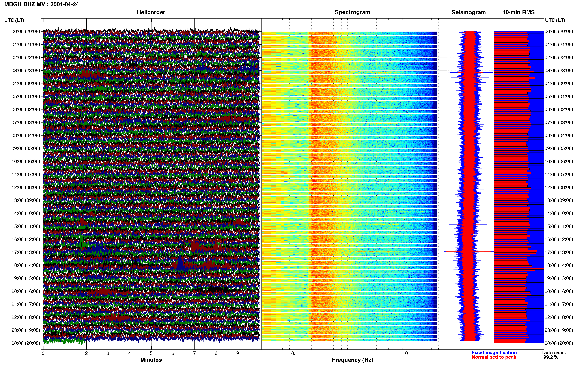Click the left '22:08 (18:08)' time label
Screen dimensions: 588x368
point(26,317)
